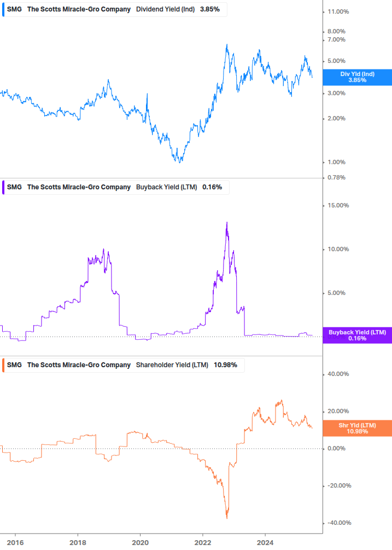Click the 15.00% tick on buyback axis
The height and width of the screenshot is (550, 392).
click(338, 206)
